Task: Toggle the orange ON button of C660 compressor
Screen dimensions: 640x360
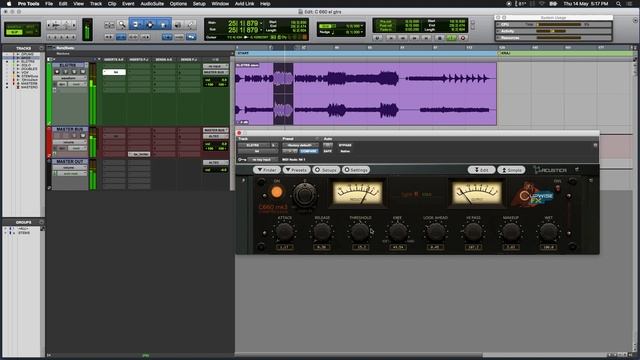Action: tap(277, 192)
